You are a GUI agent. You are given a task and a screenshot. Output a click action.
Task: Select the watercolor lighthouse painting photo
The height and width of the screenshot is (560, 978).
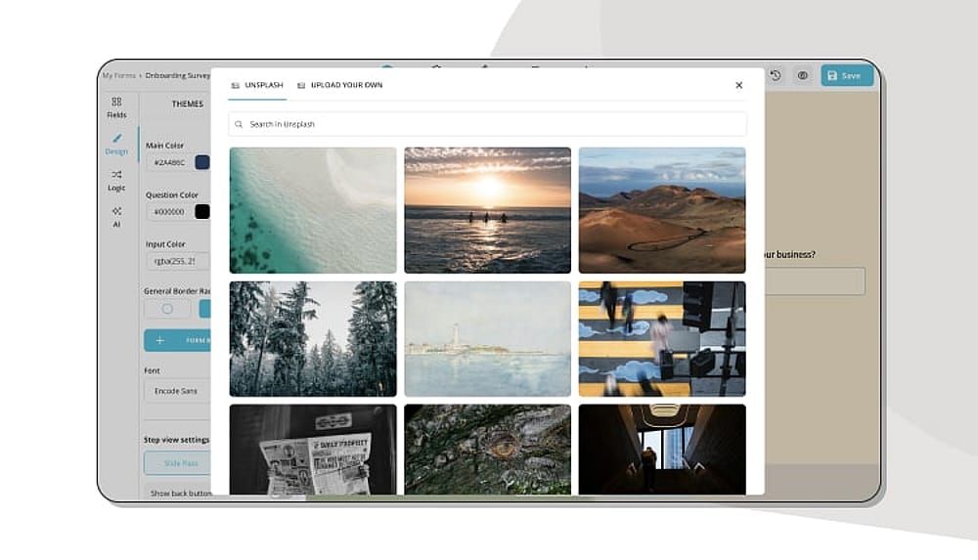(x=487, y=338)
